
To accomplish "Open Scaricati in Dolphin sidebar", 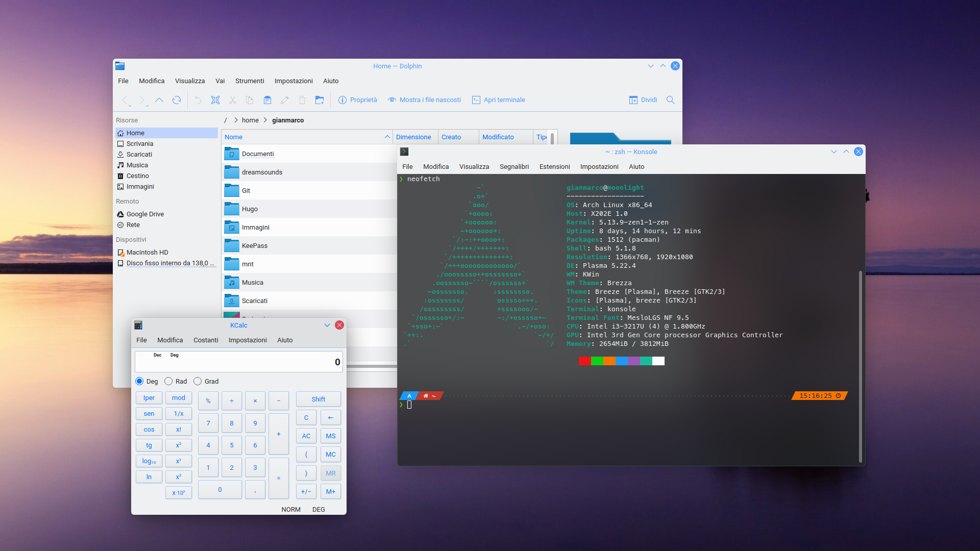I will (x=166, y=155).
